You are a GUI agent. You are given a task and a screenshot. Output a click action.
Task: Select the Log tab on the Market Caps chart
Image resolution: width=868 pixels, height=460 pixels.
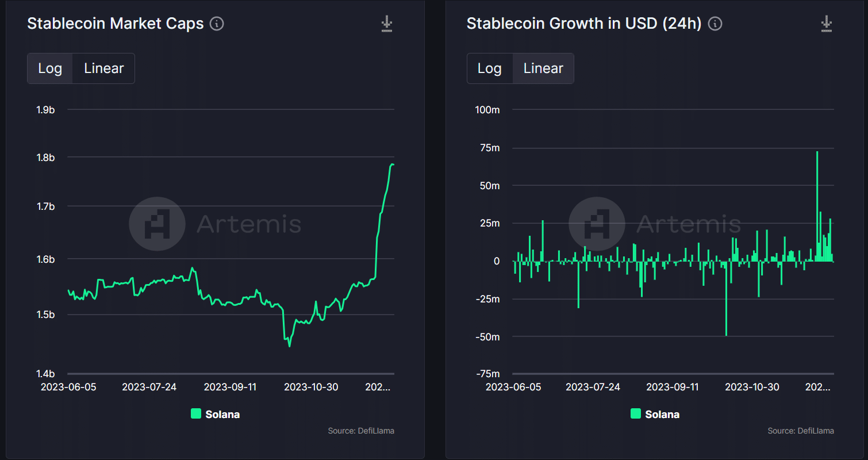tap(50, 68)
